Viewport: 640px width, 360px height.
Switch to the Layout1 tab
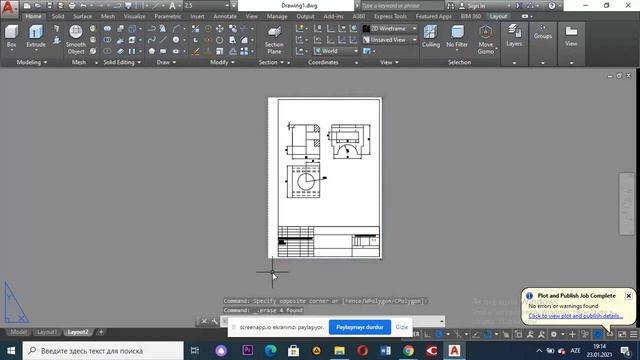click(47, 332)
